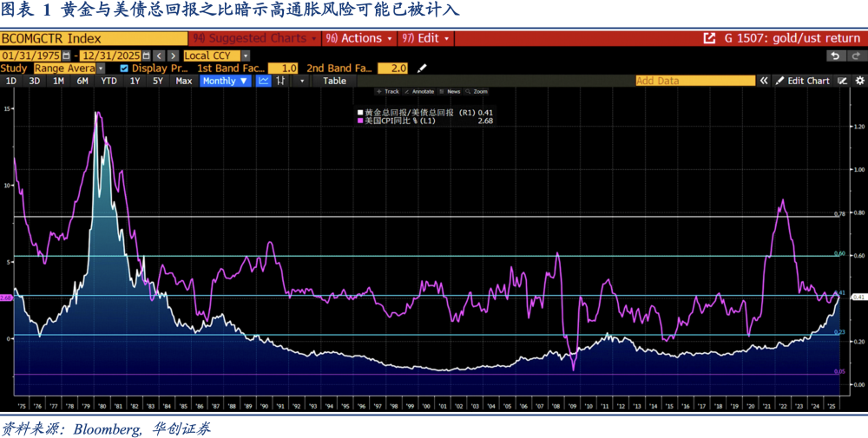Expand chart type options dropdown arrow
This screenshot has height=438, width=868.
(302, 81)
